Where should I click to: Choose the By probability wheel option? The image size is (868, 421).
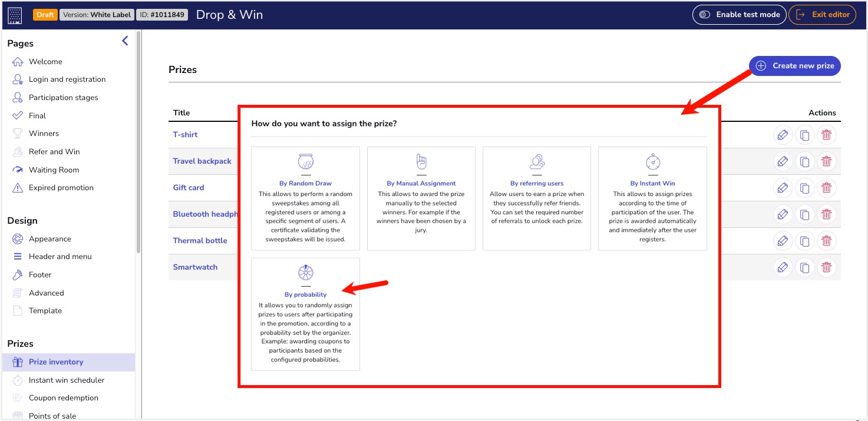pyautogui.click(x=305, y=273)
